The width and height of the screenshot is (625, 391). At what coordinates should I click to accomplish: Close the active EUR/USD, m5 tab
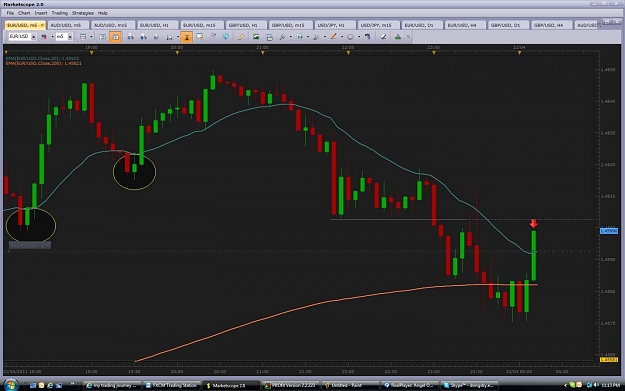click(x=42, y=25)
